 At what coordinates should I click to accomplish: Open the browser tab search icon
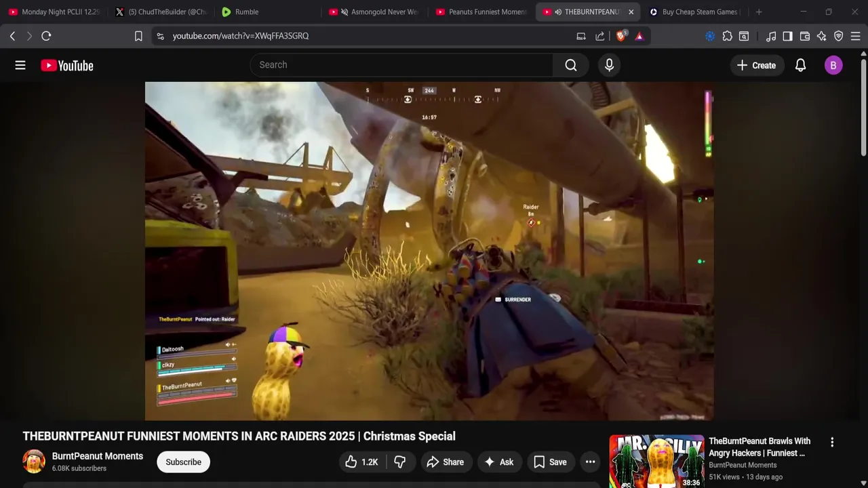pos(744,36)
